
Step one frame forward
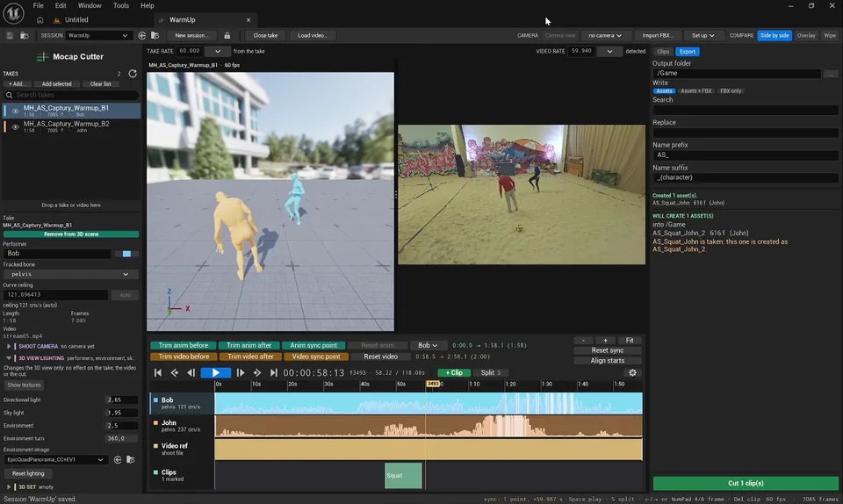(x=241, y=372)
